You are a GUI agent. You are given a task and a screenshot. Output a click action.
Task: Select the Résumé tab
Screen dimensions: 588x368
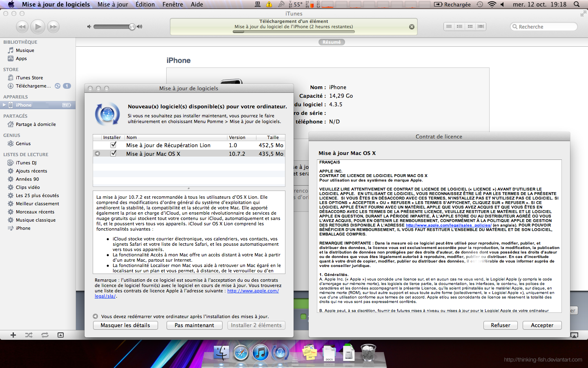332,42
